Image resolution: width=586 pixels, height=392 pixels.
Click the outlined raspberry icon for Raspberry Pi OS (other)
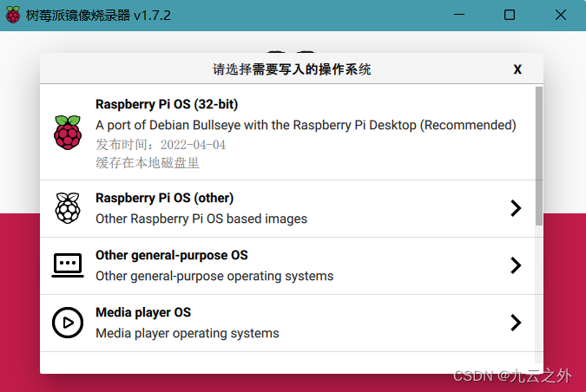[x=68, y=208]
